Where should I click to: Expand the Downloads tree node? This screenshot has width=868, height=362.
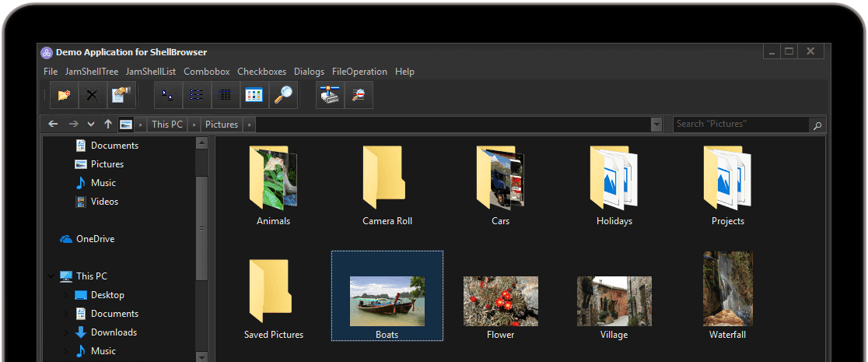pos(65,332)
